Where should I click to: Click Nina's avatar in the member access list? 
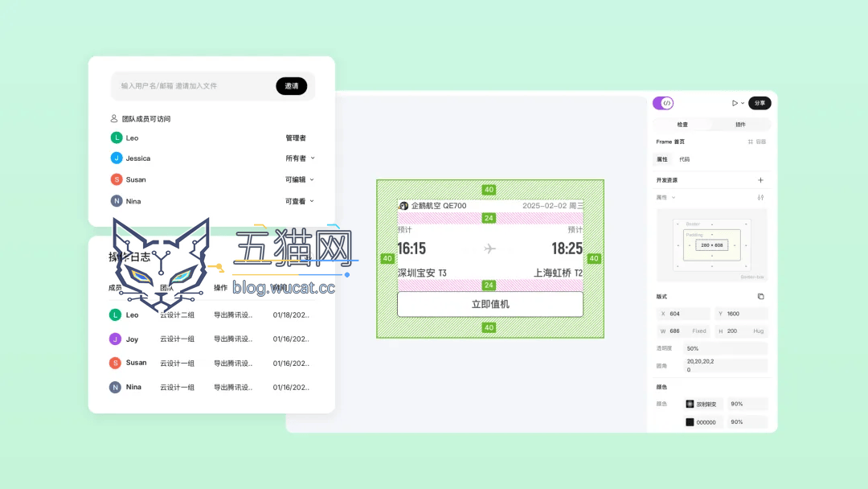click(x=117, y=201)
